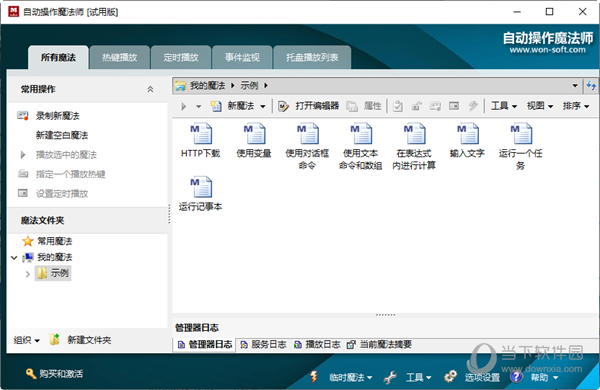Switch to 播放日志 log tab
600x390 pixels.
click(317, 344)
